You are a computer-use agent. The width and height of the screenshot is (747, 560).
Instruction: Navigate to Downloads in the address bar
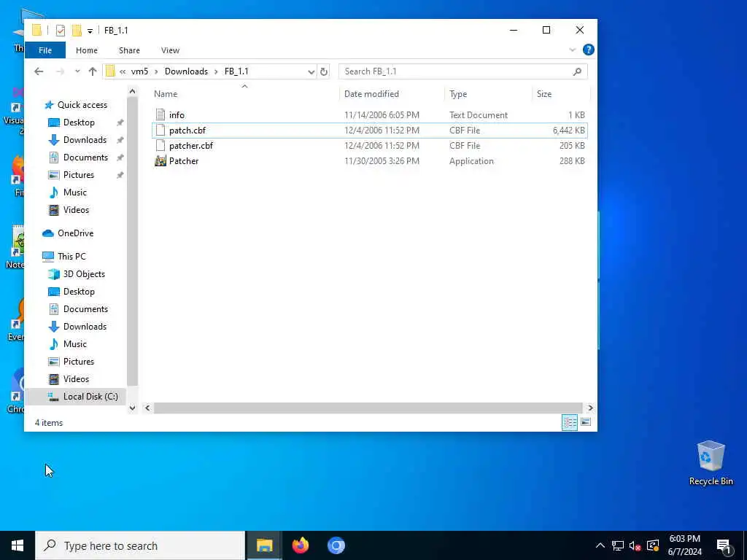186,71
